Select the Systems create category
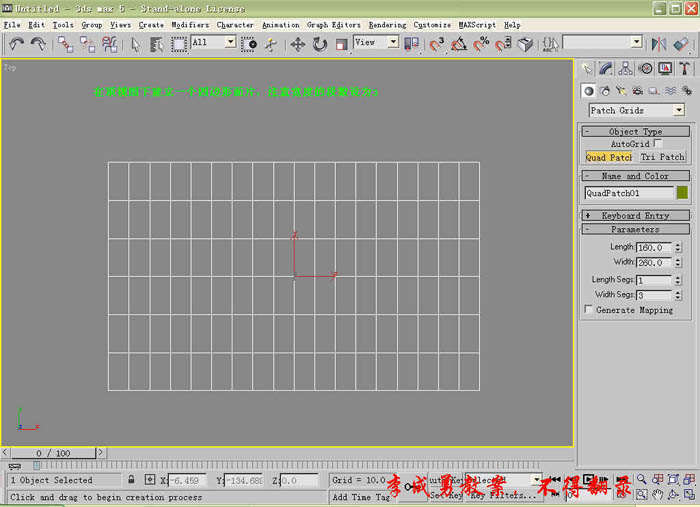Image resolution: width=700 pixels, height=507 pixels. click(x=687, y=91)
